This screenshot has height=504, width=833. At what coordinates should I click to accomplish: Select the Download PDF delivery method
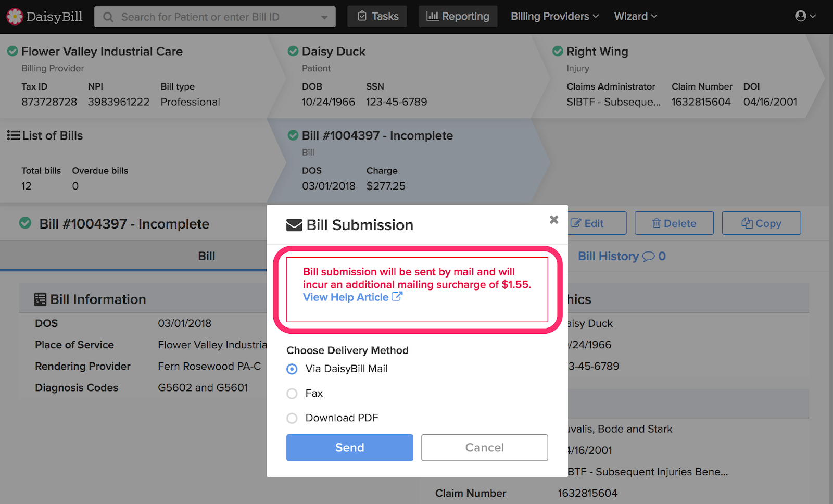(x=292, y=418)
